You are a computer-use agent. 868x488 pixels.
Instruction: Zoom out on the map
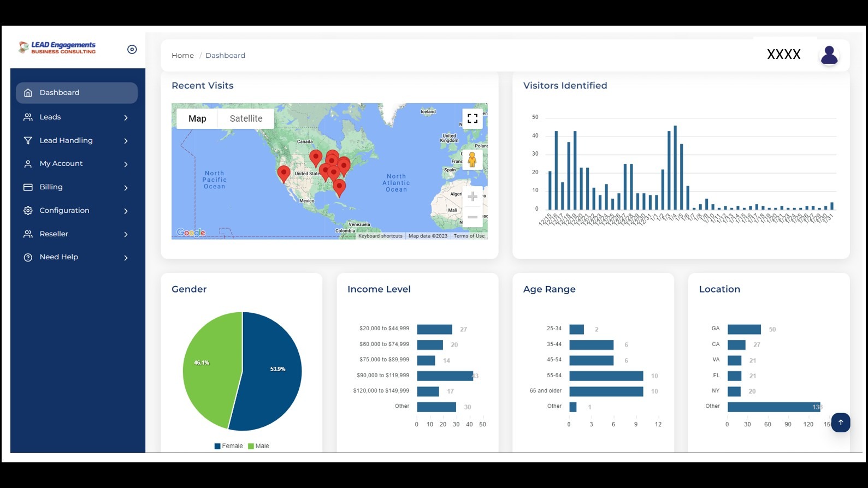pos(473,217)
